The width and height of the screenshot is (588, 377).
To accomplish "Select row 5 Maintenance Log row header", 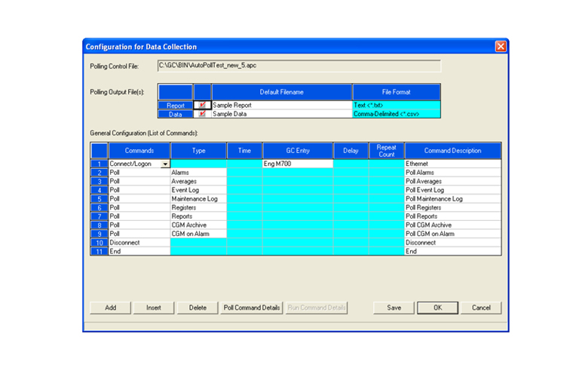I will point(100,199).
